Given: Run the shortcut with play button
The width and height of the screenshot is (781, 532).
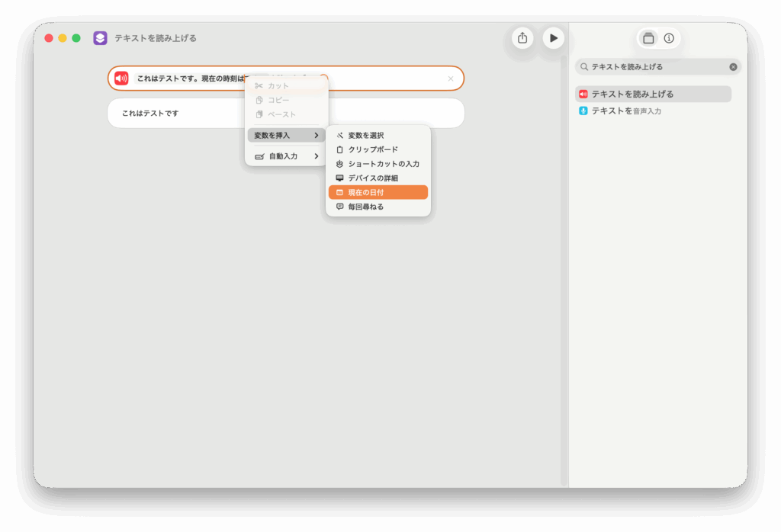Looking at the screenshot, I should click(553, 38).
